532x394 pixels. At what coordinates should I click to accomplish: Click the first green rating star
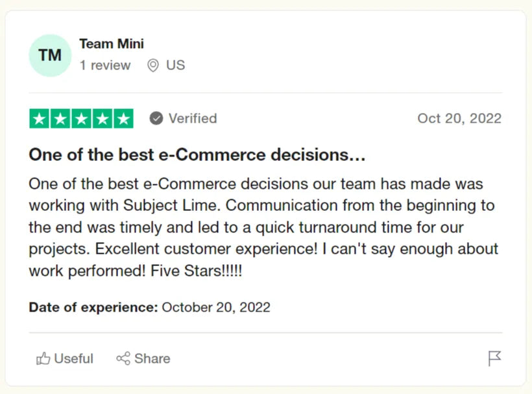[x=40, y=119]
